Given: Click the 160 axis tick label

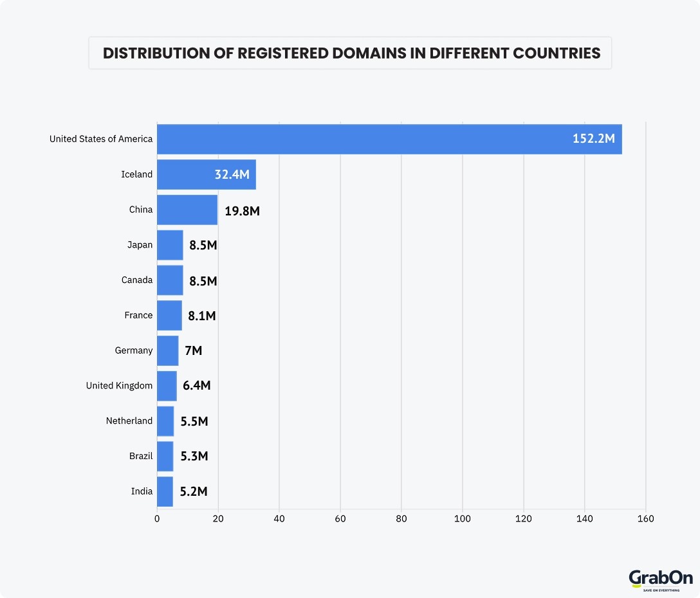Looking at the screenshot, I should (x=646, y=518).
